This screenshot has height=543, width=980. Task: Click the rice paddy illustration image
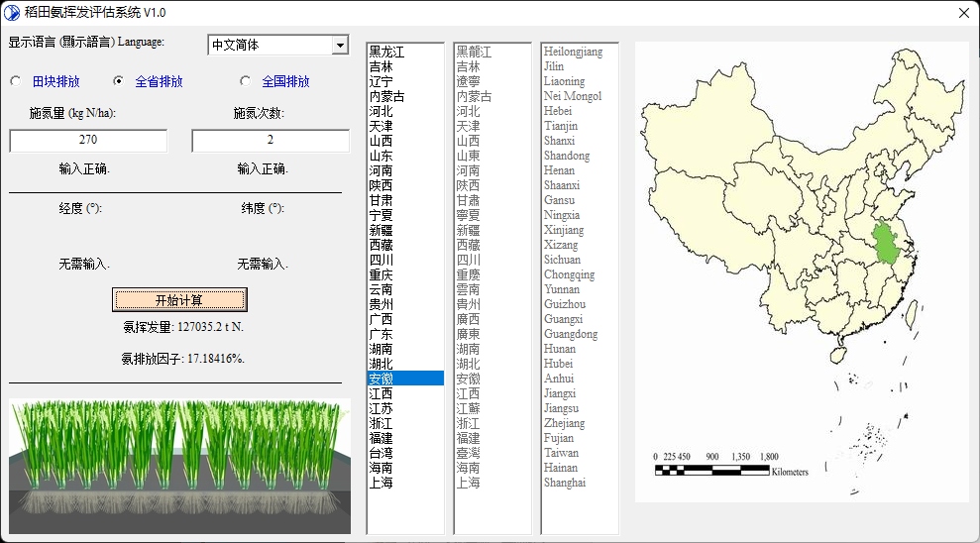tap(179, 466)
